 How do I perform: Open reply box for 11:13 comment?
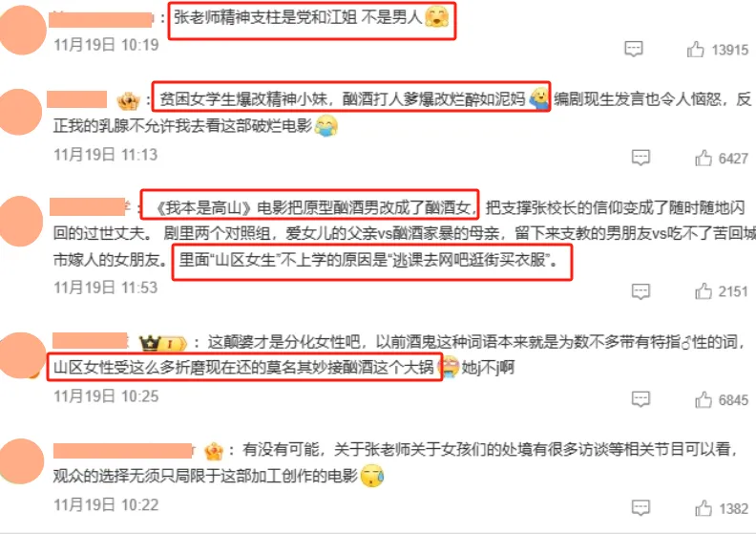point(640,158)
